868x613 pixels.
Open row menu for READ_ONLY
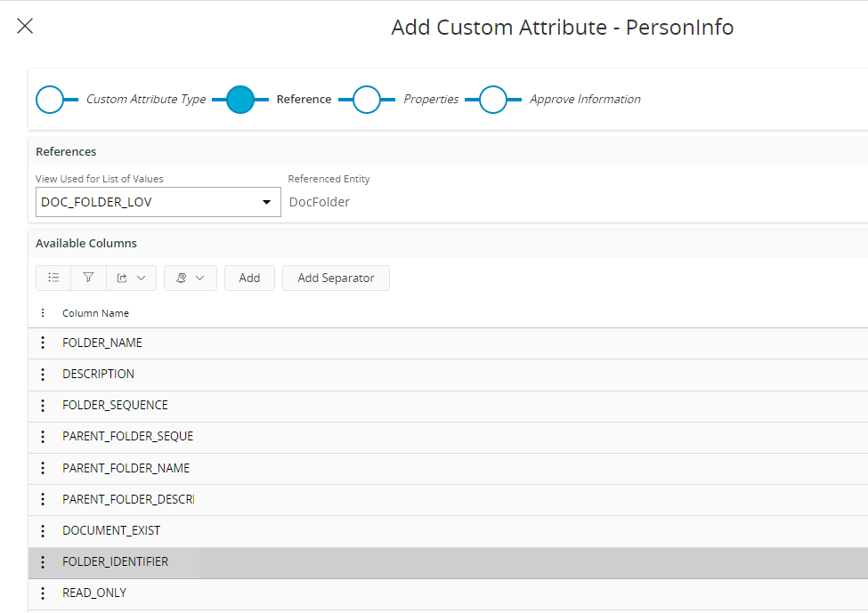coord(43,593)
